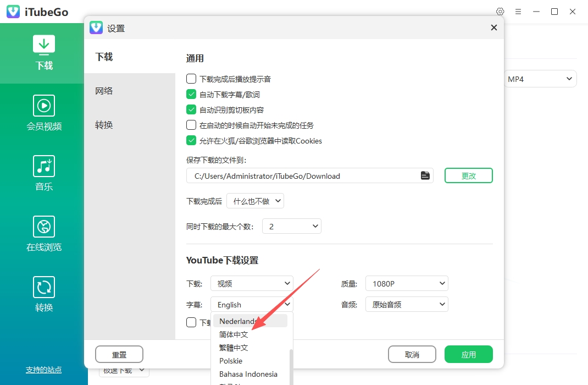Click the 应用 apply button

coord(468,354)
